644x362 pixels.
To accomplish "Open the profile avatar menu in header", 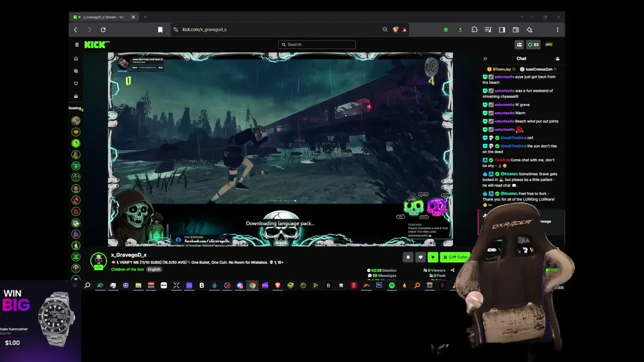I will click(x=549, y=45).
